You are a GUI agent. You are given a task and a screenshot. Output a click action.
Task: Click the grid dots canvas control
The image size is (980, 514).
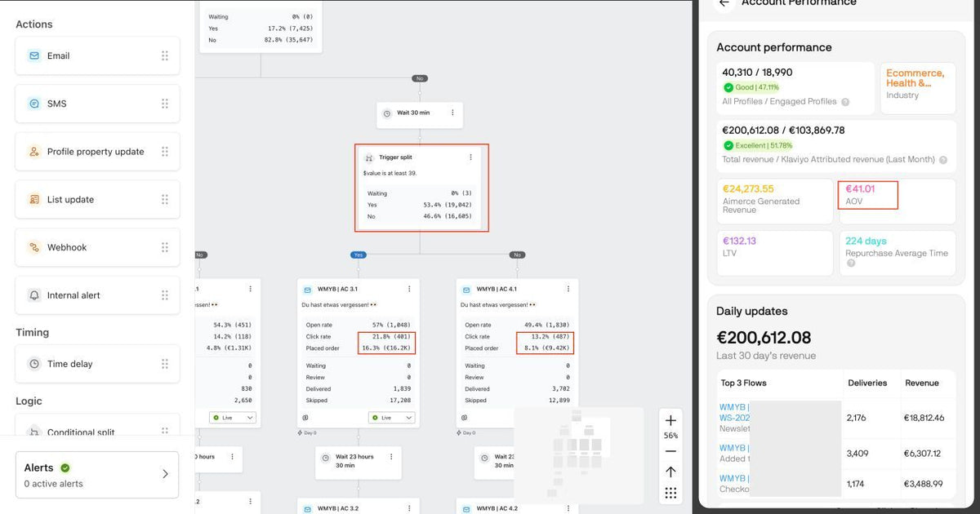pyautogui.click(x=670, y=493)
